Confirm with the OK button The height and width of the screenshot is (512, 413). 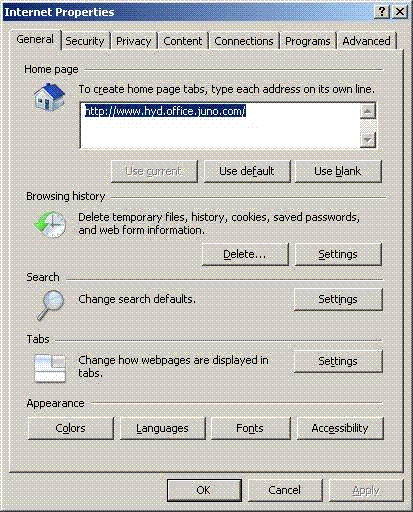(x=204, y=490)
